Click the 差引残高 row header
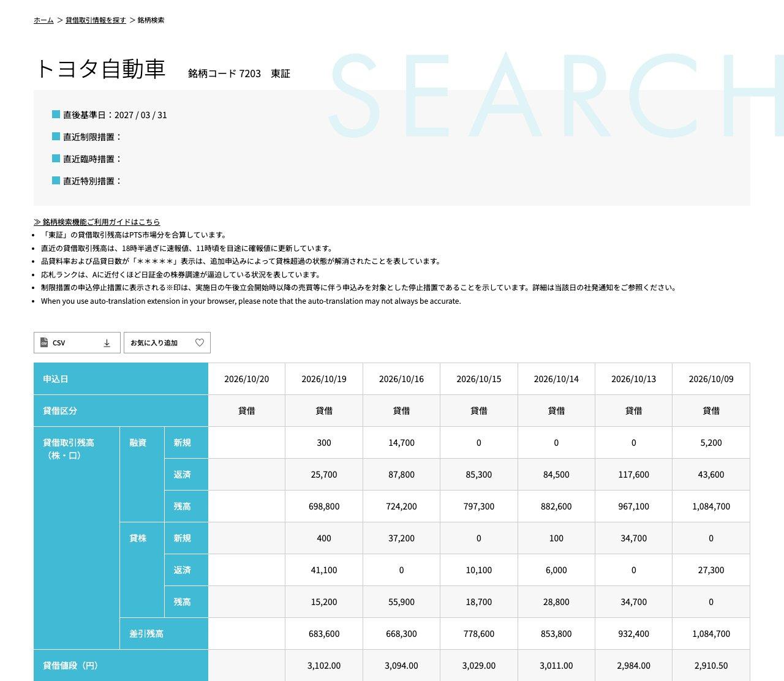This screenshot has width=784, height=681. tap(164, 634)
